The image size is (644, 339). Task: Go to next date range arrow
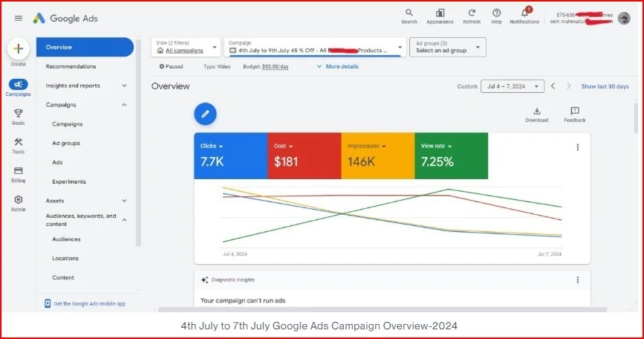(x=568, y=86)
